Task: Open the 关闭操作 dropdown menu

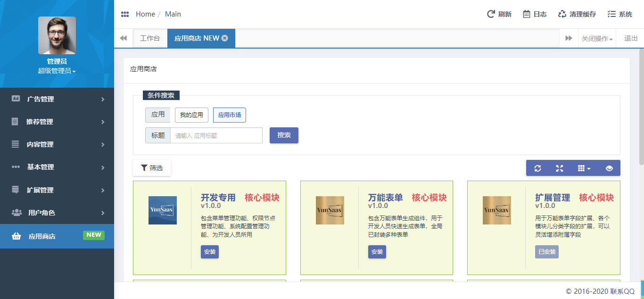Action: (x=597, y=39)
